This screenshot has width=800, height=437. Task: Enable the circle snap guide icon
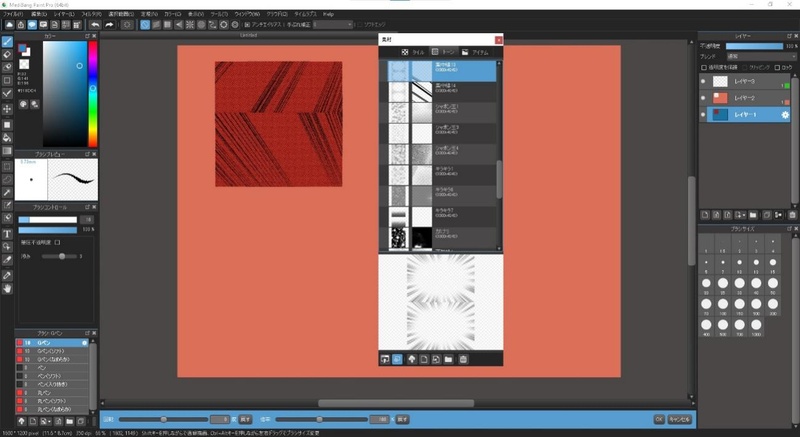click(201, 24)
